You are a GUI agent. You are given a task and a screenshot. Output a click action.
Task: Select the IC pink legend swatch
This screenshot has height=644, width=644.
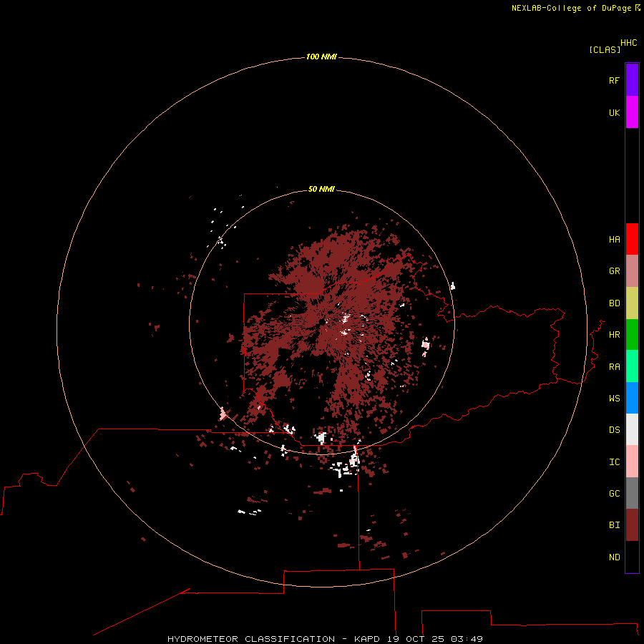point(632,462)
